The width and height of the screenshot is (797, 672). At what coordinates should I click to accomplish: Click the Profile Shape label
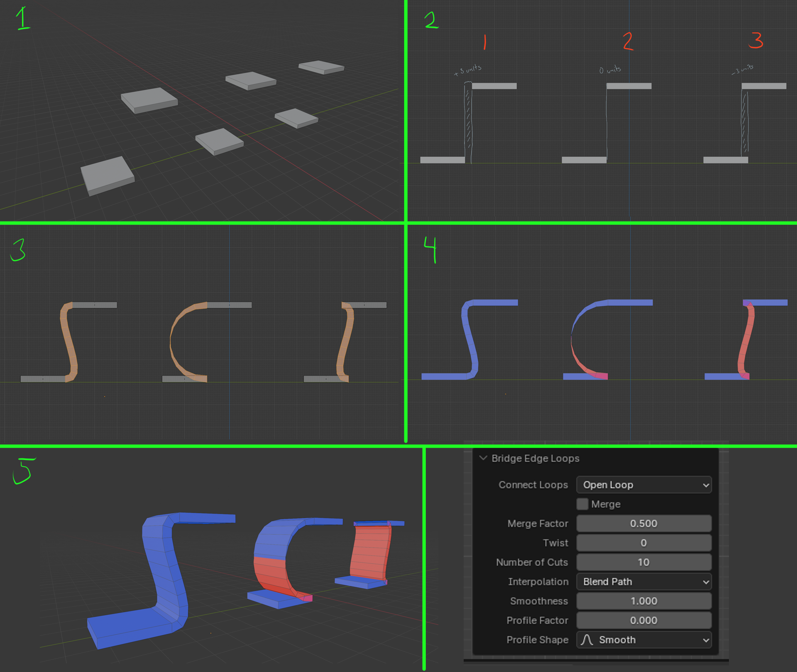tap(537, 640)
